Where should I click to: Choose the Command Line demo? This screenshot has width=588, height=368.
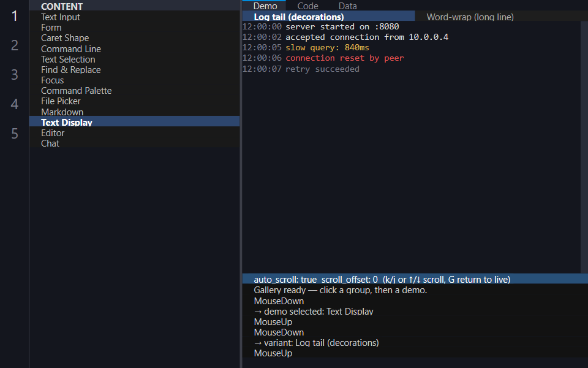(x=134, y=49)
